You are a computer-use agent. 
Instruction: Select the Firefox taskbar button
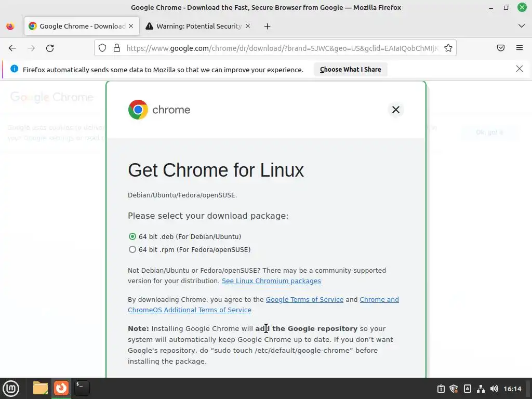point(61,388)
